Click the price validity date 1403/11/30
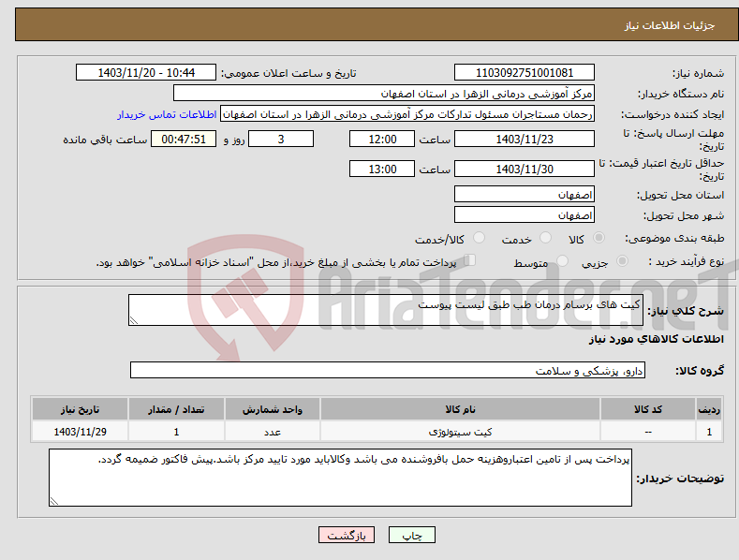 pos(525,169)
